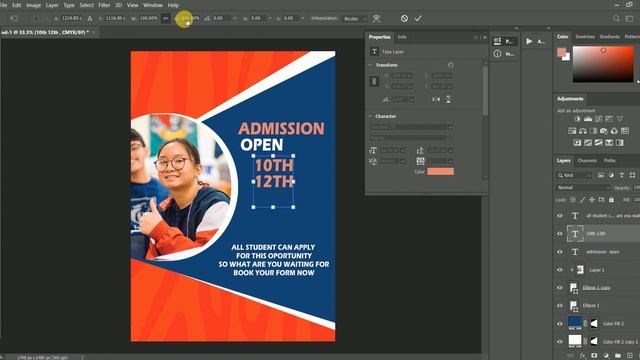This screenshot has height=360, width=640.
Task: Add a Color Balance adjustment
Action: click(583, 131)
